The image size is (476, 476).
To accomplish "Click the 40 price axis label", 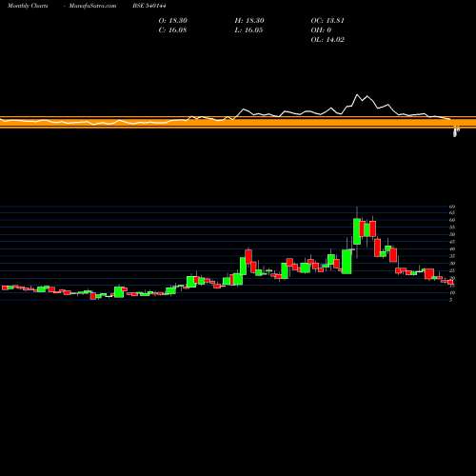I will pos(452,249).
